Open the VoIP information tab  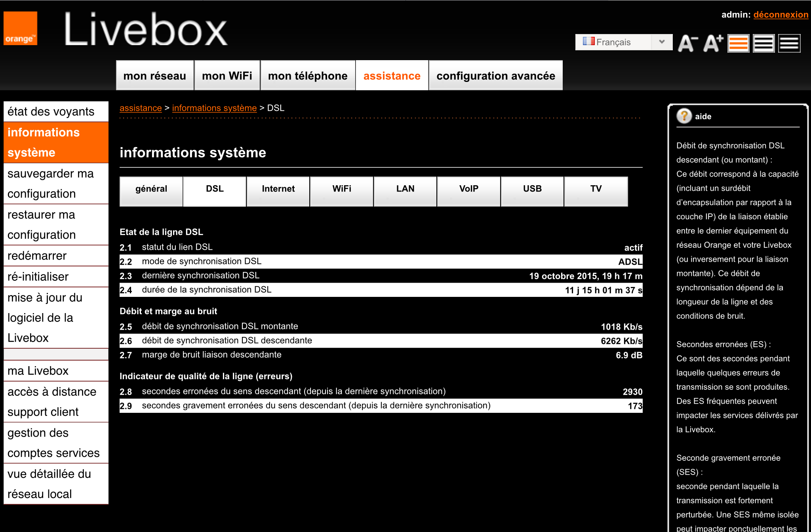coord(468,189)
